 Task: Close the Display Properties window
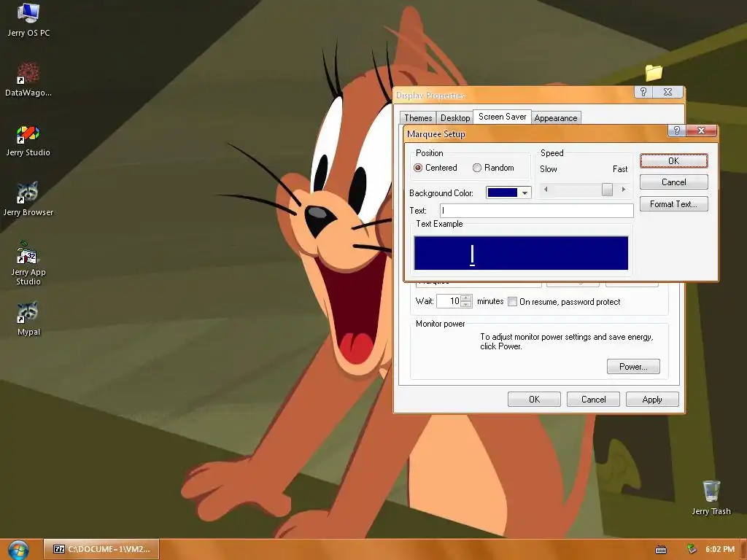pos(668,92)
